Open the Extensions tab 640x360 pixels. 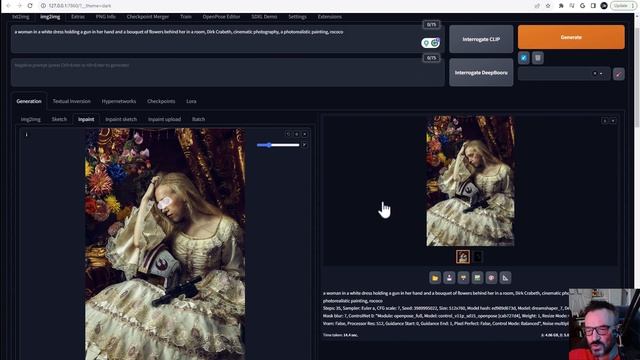coord(329,17)
